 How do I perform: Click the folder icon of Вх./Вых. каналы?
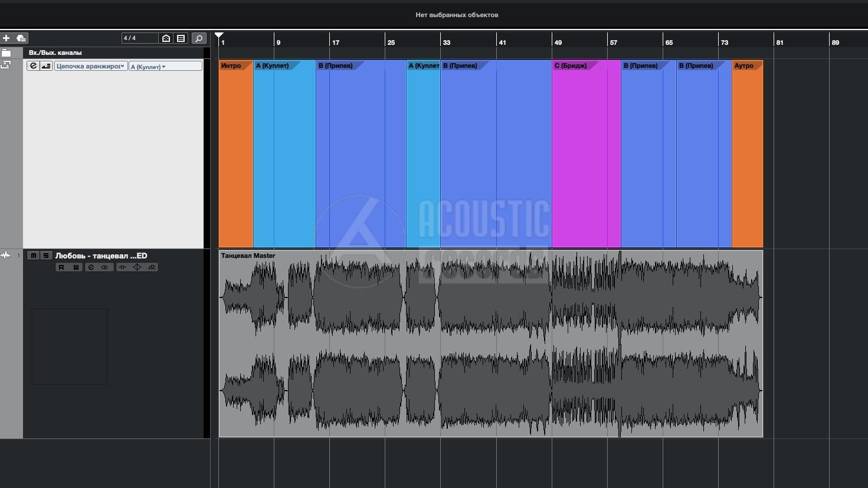6,53
